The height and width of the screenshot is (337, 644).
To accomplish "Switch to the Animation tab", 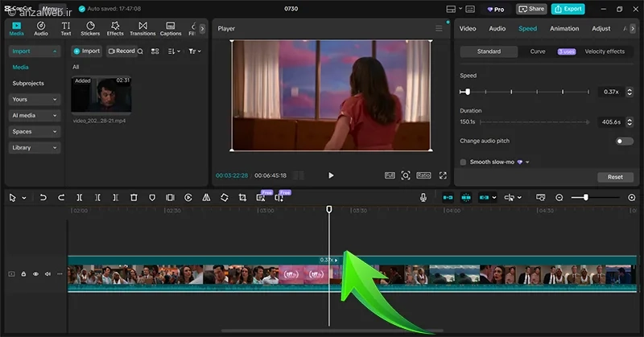I will [564, 29].
